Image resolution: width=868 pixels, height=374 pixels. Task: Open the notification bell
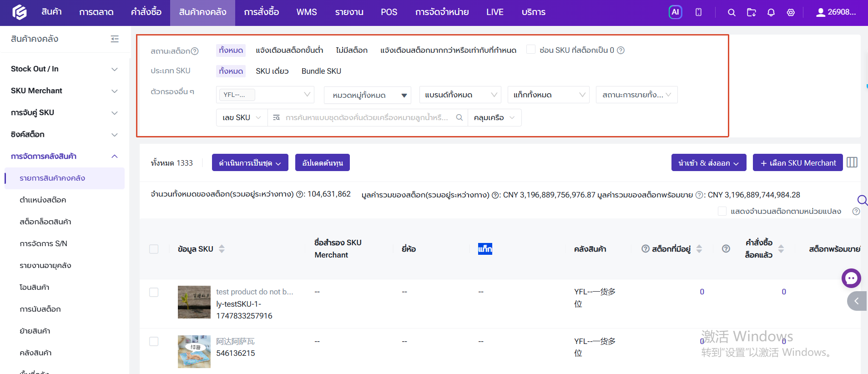pos(771,13)
